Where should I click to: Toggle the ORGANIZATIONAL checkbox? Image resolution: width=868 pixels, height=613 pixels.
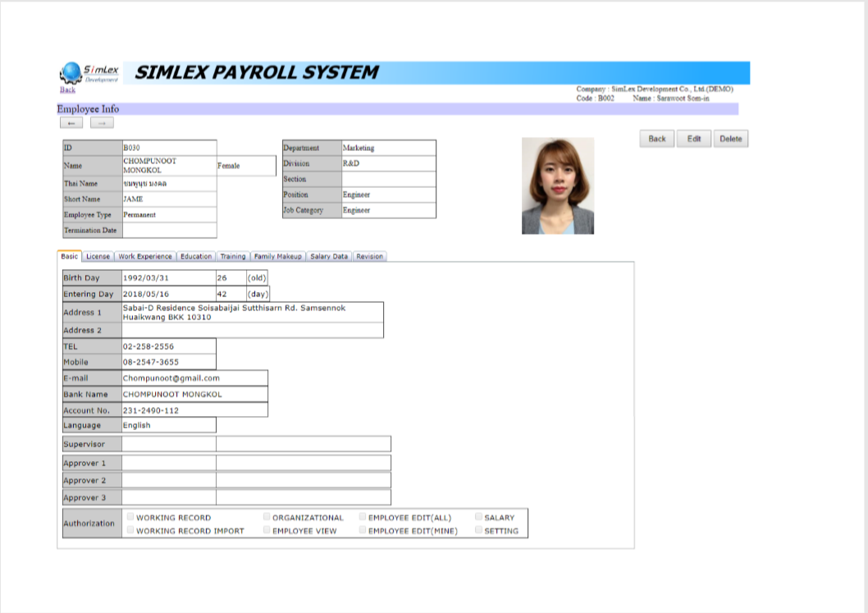(266, 516)
